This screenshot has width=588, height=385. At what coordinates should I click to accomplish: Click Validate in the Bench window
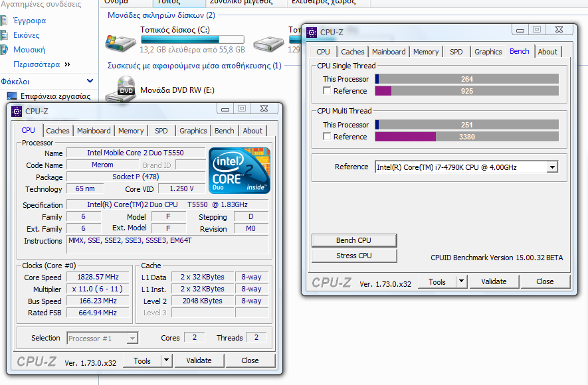coord(494,281)
